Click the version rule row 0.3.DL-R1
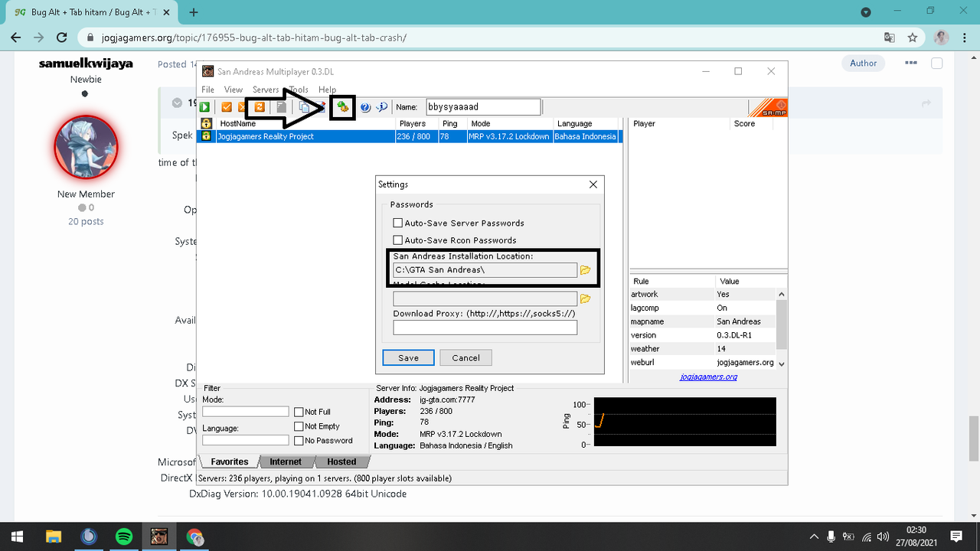980x551 pixels. click(703, 335)
